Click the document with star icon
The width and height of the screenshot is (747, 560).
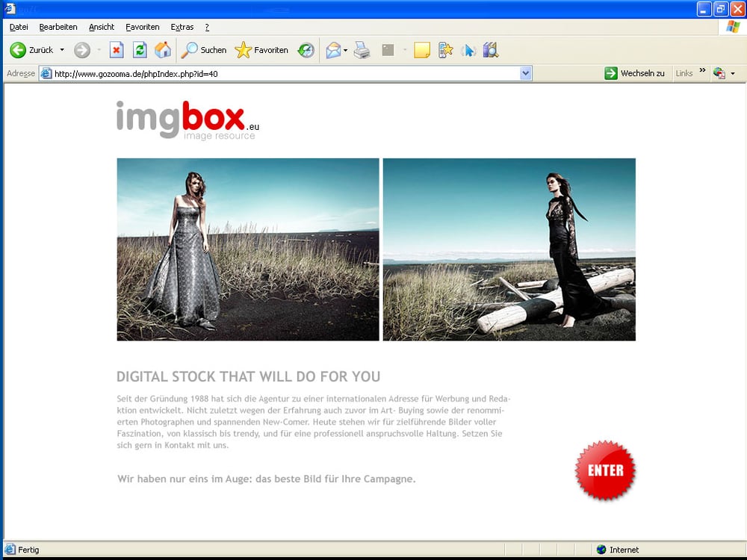coord(445,50)
